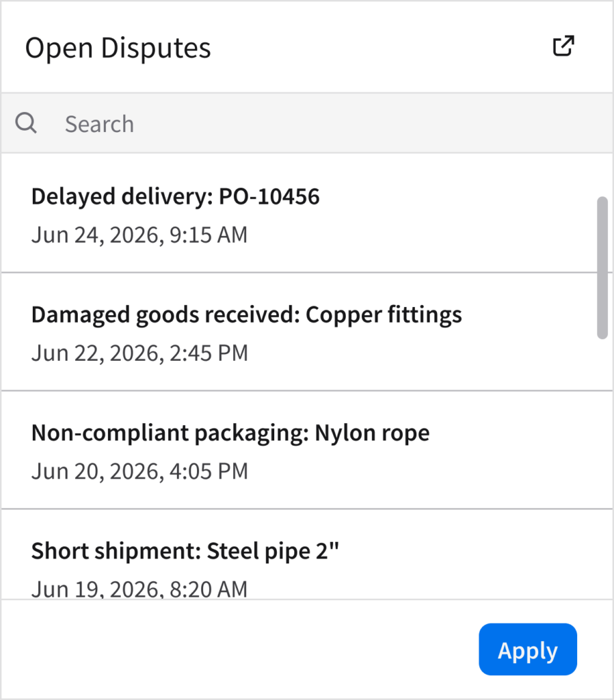Open disputes in a new window icon
614x700 pixels.
[563, 46]
